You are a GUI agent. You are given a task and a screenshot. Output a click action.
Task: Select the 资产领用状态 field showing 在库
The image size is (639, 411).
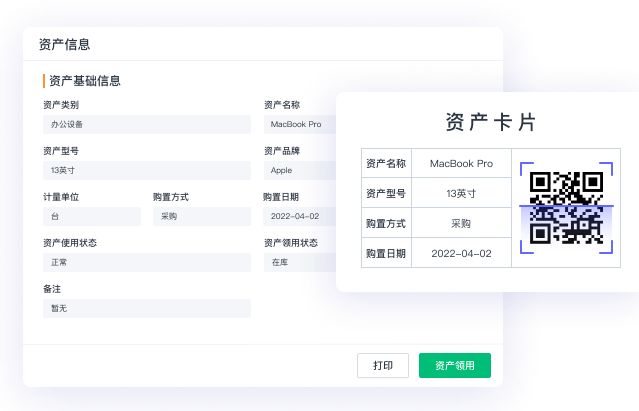[300, 262]
